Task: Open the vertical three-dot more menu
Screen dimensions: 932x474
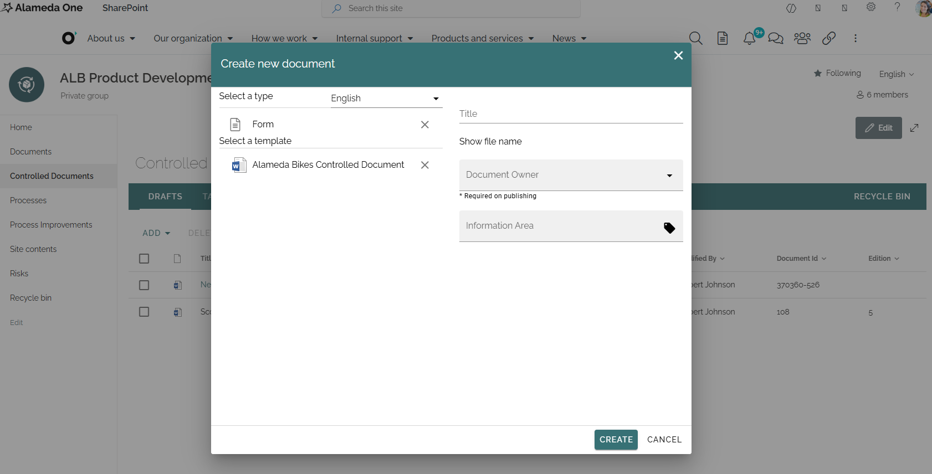Action: click(x=855, y=38)
